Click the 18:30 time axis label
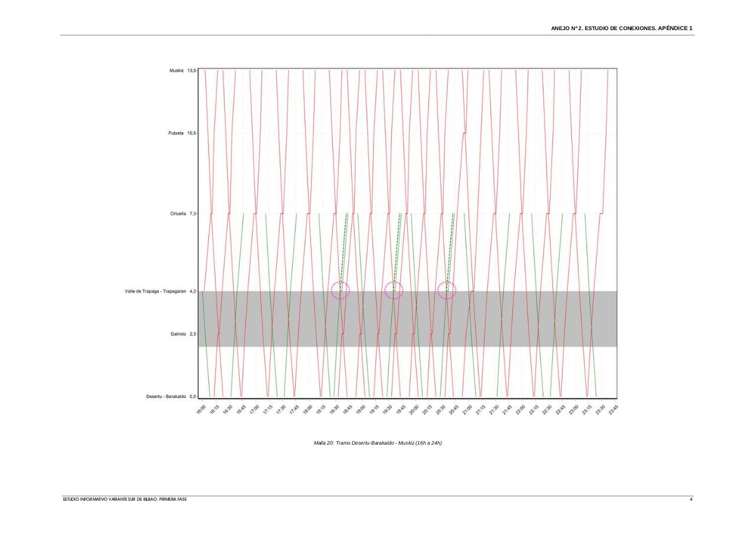Screen dimensions: 756x535 (x=333, y=409)
